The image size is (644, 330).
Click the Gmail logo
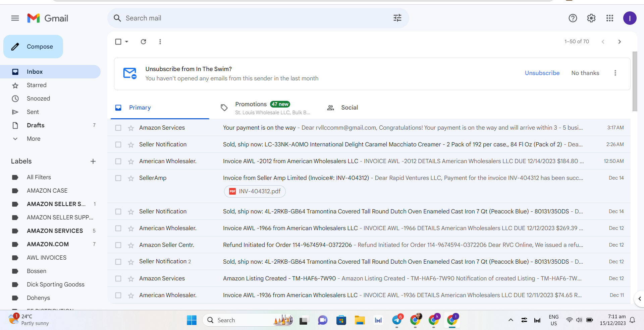(48, 18)
